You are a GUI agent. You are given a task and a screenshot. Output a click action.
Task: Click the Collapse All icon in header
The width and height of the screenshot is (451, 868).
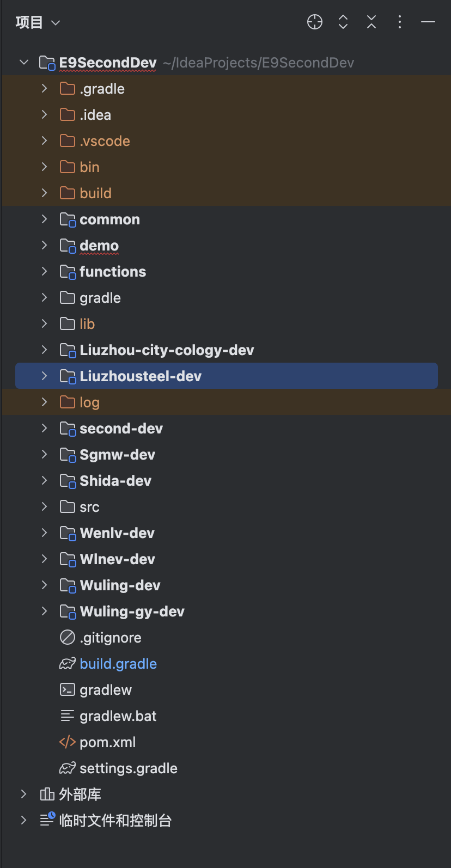pyautogui.click(x=371, y=22)
